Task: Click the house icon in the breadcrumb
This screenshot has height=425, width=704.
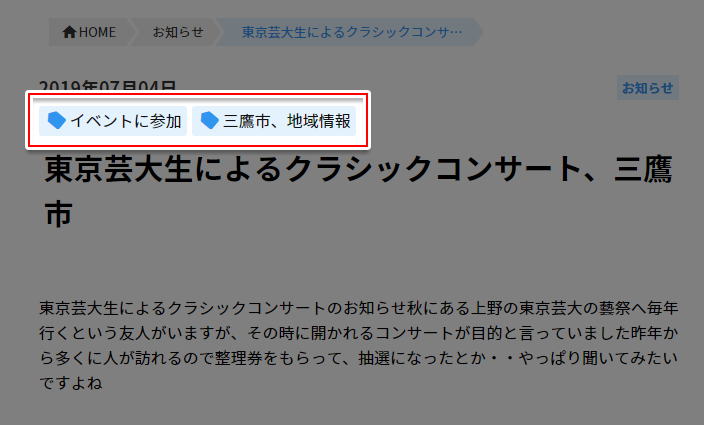Action: coord(69,32)
